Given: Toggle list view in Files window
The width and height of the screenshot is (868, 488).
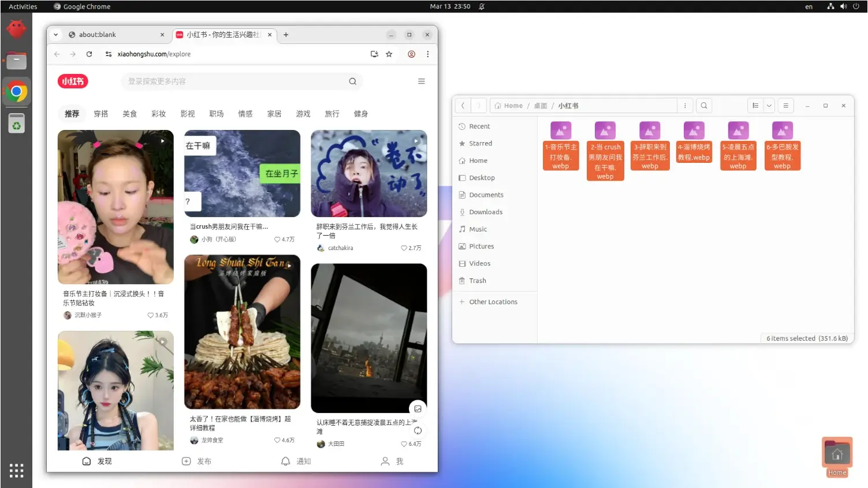Looking at the screenshot, I should (755, 106).
